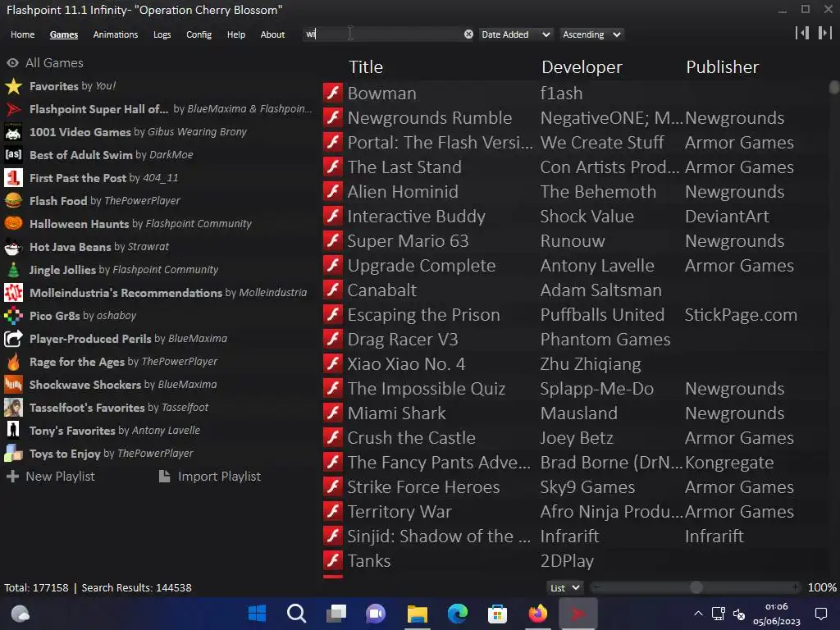Open the Favorites playlist star icon
Image resolution: width=840 pixels, height=630 pixels.
pos(13,86)
